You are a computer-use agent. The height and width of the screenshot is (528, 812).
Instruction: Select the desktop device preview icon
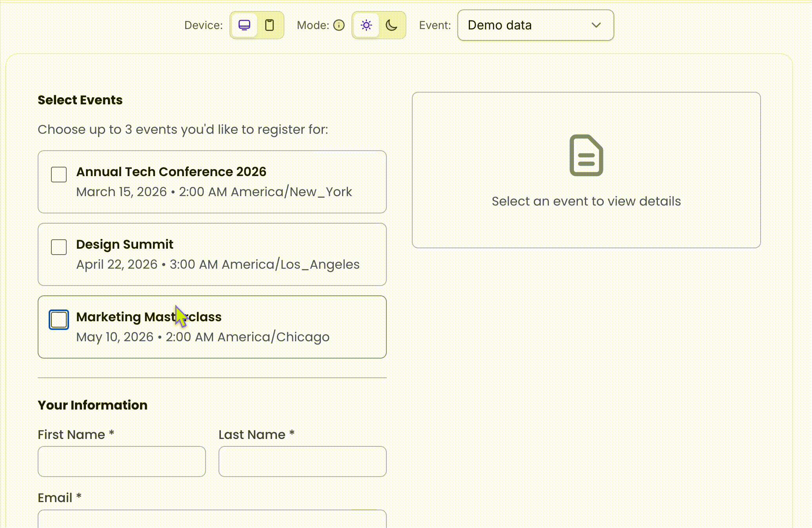[244, 25]
